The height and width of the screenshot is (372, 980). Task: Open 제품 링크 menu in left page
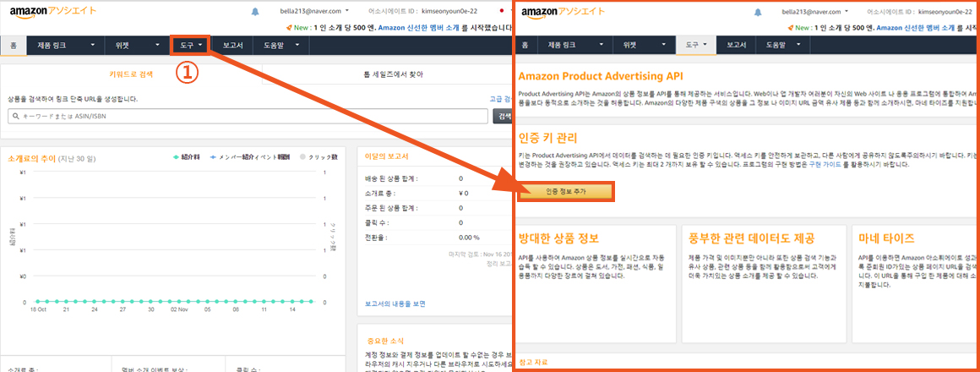tap(66, 45)
